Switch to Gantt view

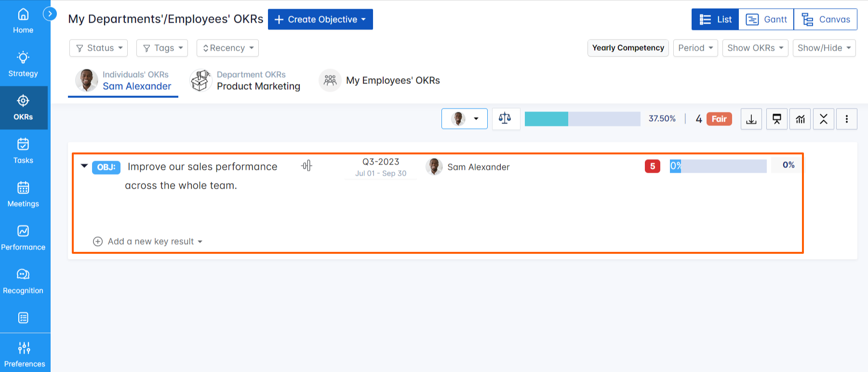(x=766, y=19)
